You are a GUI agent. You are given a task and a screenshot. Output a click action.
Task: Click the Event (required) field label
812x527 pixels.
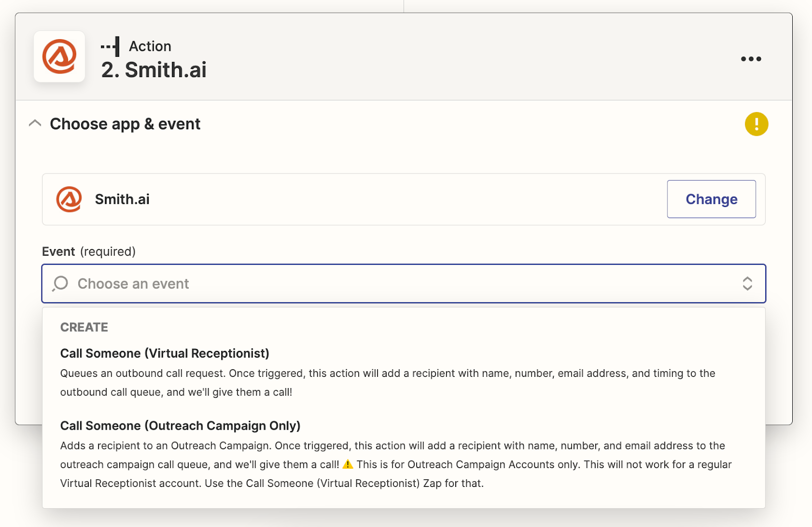click(x=89, y=252)
